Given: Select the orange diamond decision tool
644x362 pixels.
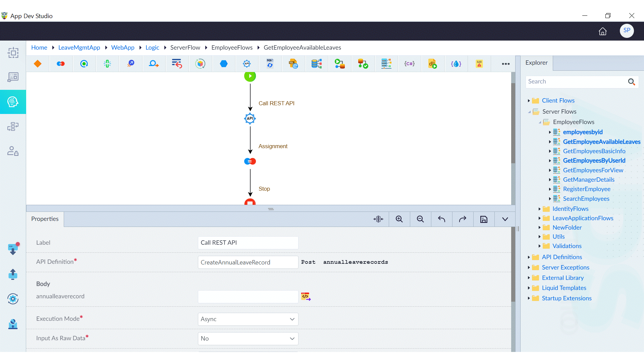Looking at the screenshot, I should click(x=38, y=64).
